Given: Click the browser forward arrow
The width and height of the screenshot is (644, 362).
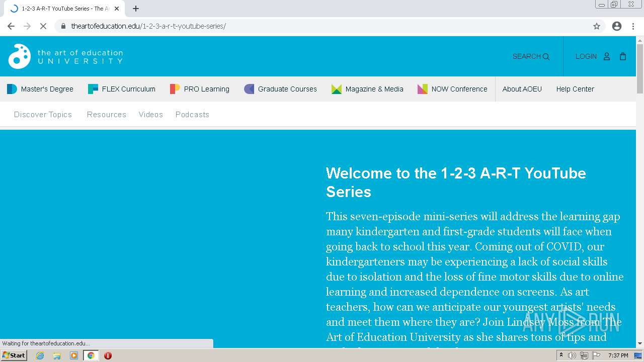Looking at the screenshot, I should click(27, 26).
